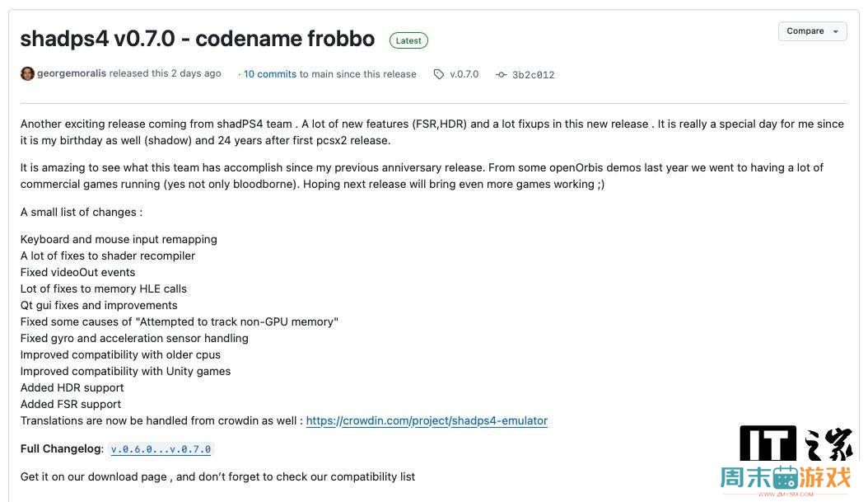This screenshot has width=868, height=502.
Task: Click the "Full Changelog" bold label
Action: (62, 449)
